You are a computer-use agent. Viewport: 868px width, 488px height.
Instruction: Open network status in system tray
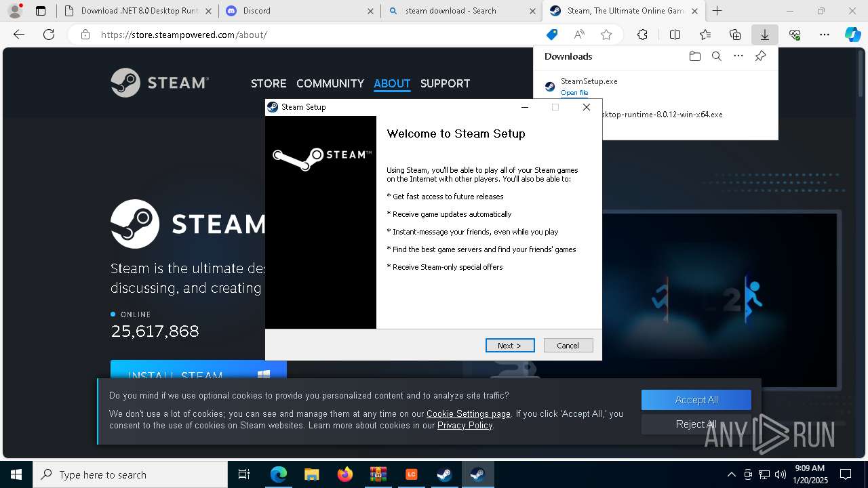click(x=764, y=474)
